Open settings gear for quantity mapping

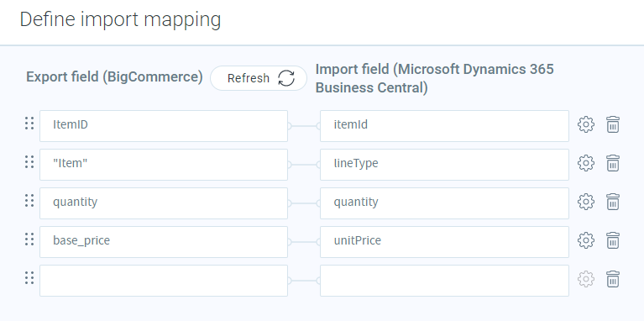point(586,202)
